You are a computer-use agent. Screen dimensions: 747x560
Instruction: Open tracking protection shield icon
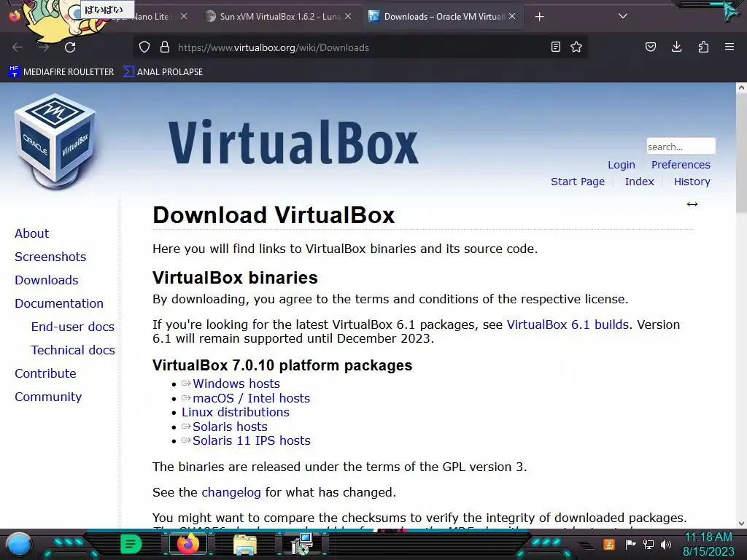(x=144, y=47)
